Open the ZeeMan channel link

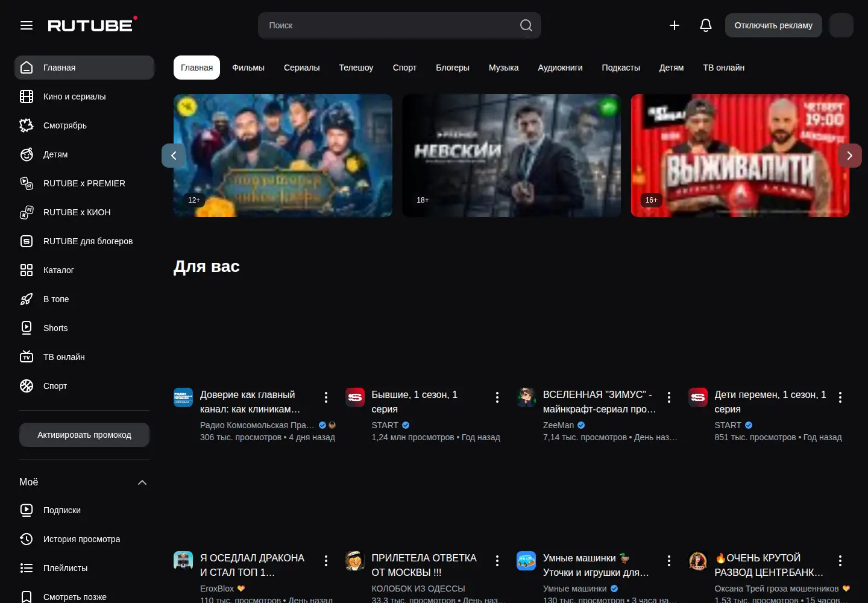(x=559, y=425)
